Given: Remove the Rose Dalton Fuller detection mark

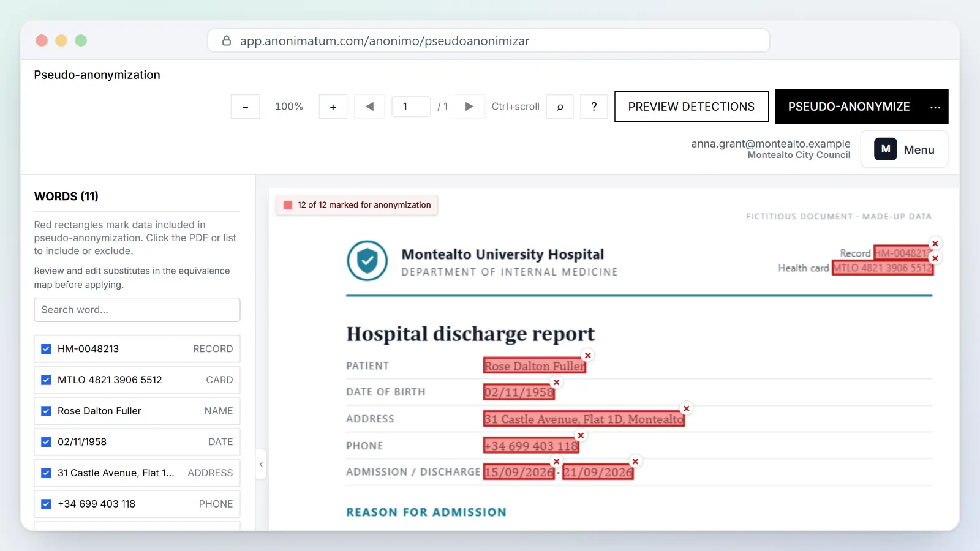Looking at the screenshot, I should pyautogui.click(x=588, y=355).
